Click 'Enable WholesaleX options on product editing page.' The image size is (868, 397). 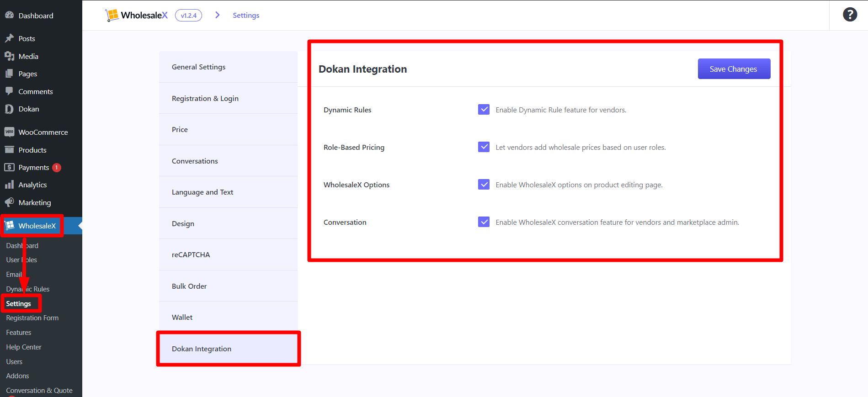pyautogui.click(x=579, y=185)
